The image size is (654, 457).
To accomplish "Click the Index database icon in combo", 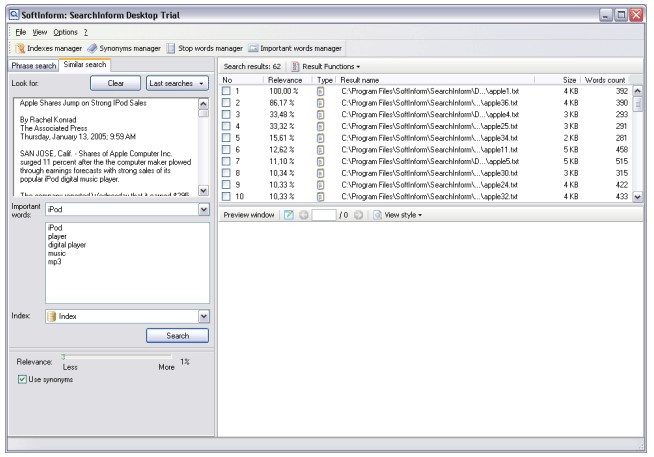I will [x=52, y=316].
